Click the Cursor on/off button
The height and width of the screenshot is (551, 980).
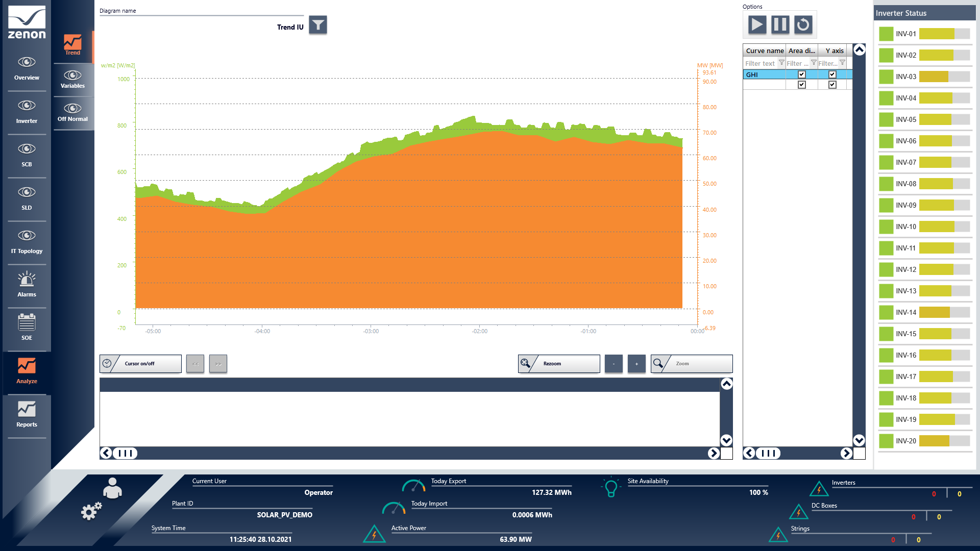click(140, 364)
